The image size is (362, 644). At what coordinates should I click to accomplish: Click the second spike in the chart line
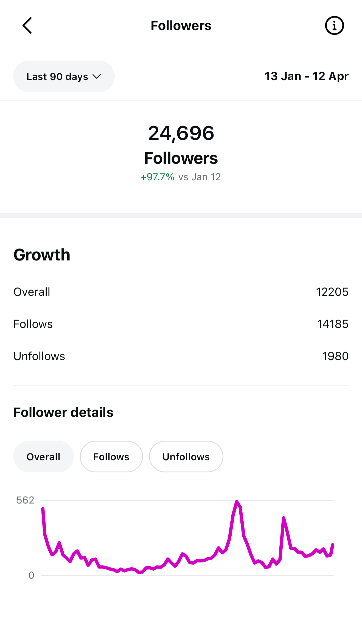click(284, 518)
